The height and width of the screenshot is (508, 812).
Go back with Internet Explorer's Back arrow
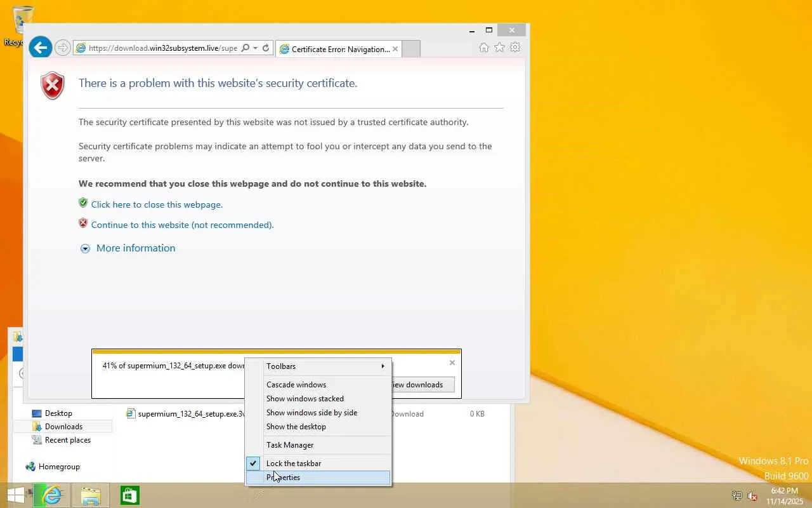[41, 48]
